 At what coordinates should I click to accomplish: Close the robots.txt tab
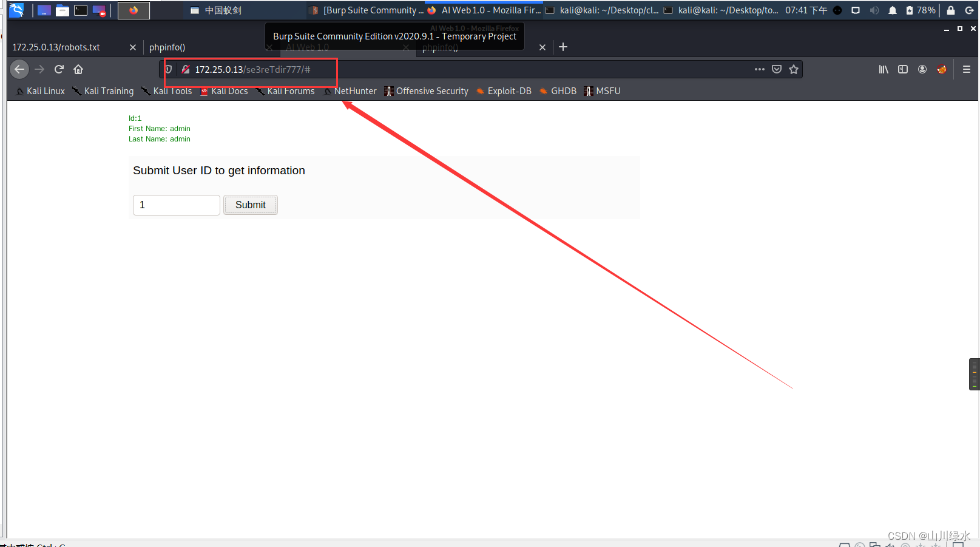pyautogui.click(x=133, y=47)
